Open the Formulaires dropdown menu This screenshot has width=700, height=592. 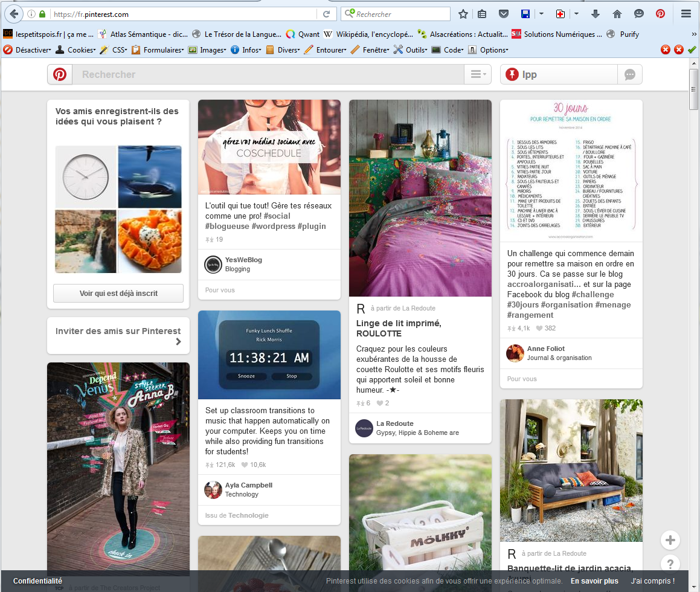158,50
